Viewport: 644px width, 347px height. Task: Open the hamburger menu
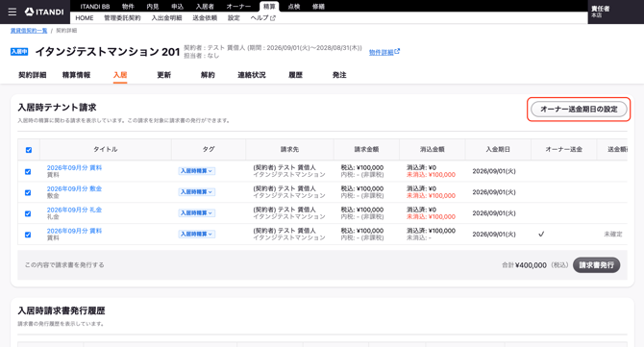click(12, 12)
